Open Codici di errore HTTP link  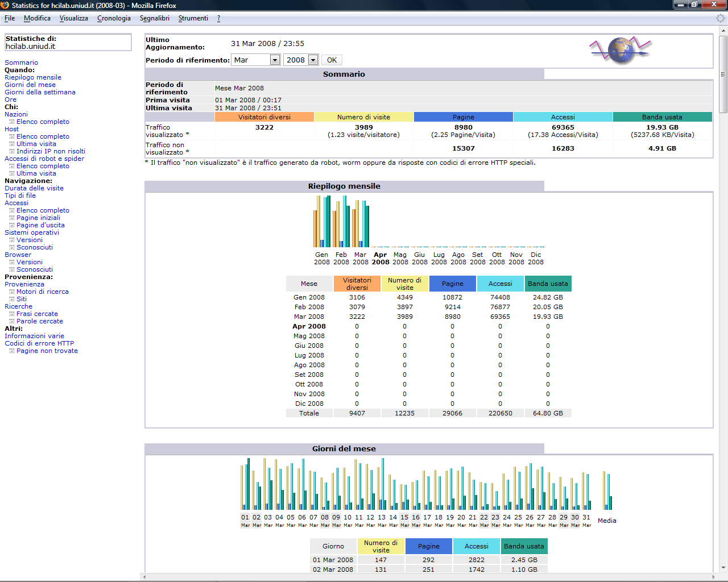[x=39, y=343]
